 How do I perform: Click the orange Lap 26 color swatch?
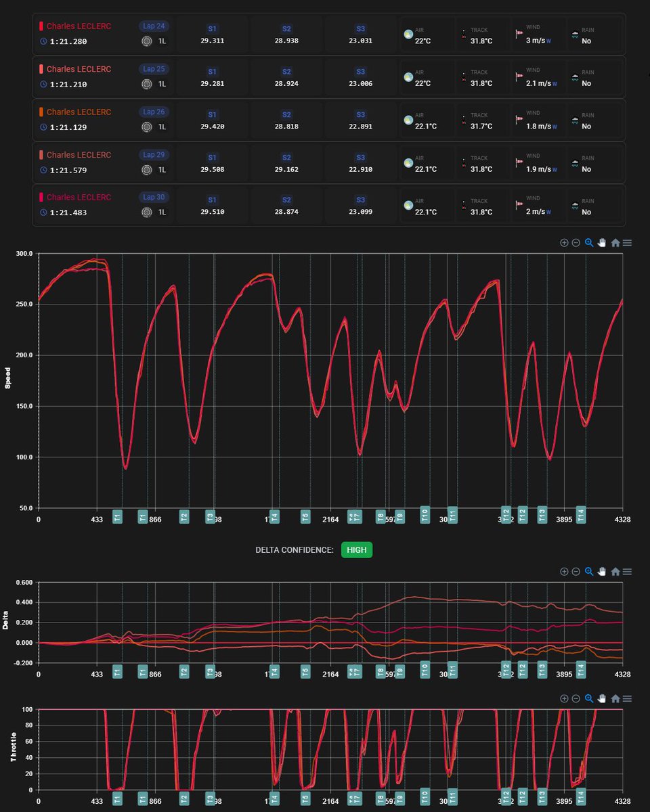pyautogui.click(x=41, y=112)
